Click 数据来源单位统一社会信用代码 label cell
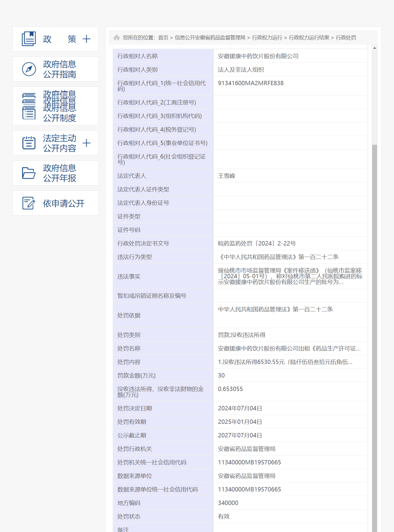This screenshot has height=532, width=394. point(163,489)
